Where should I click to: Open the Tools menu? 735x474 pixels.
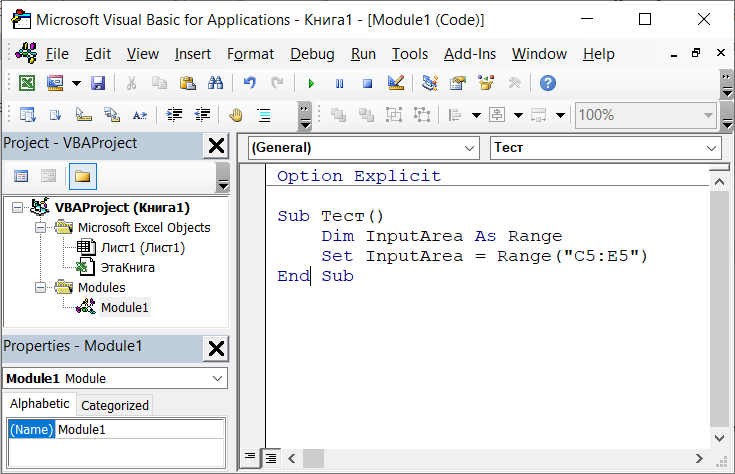pyautogui.click(x=410, y=54)
